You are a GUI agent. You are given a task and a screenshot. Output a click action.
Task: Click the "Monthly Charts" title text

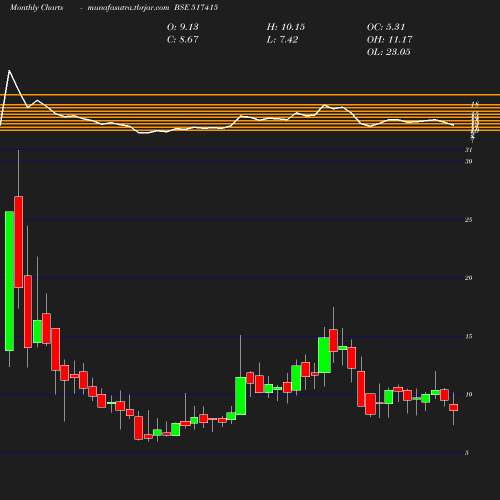pyautogui.click(x=36, y=7)
